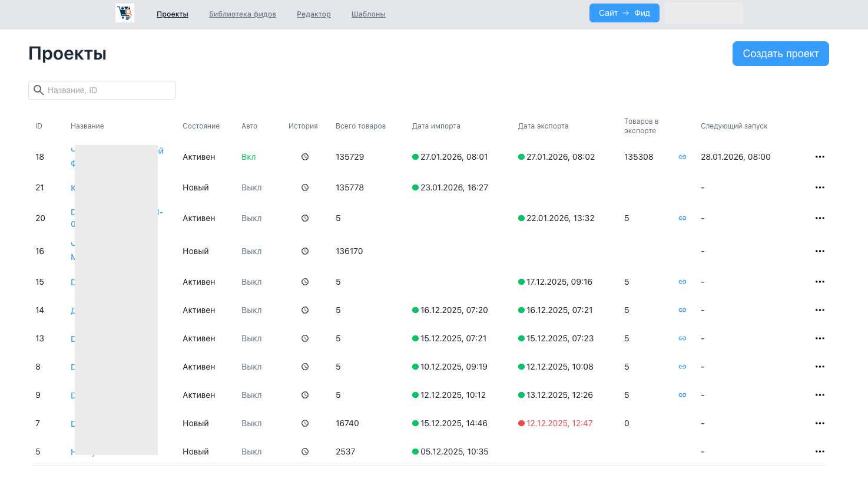Viewport: 868px width, 481px height.
Task: Open three-dot actions menu for project 18
Action: coord(820,157)
